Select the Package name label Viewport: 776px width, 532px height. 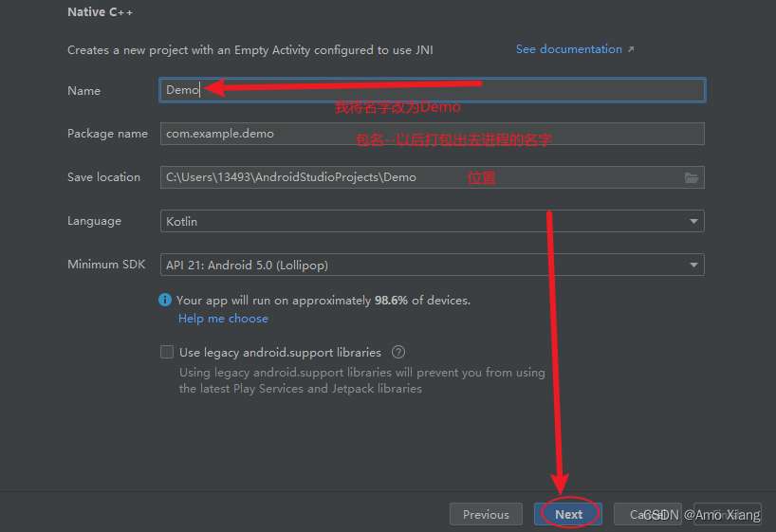[107, 134]
